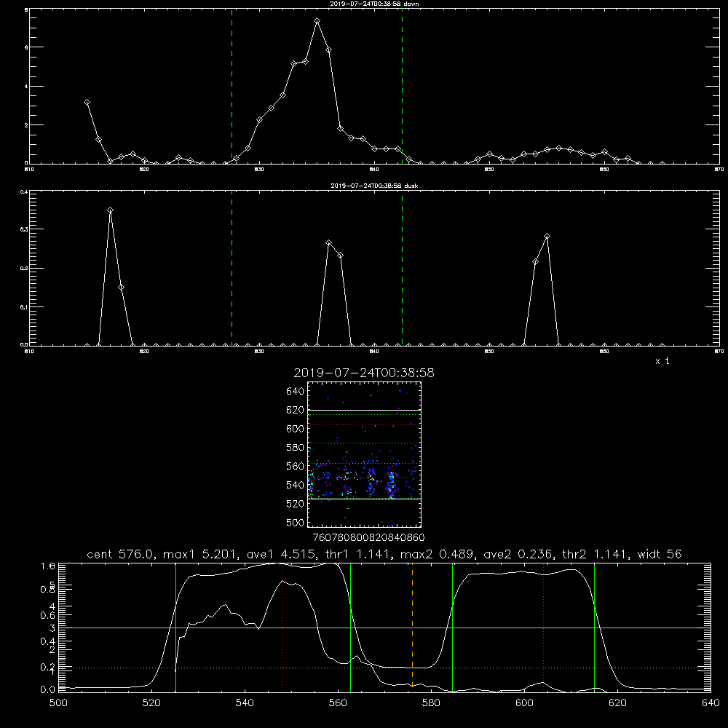The height and width of the screenshot is (728, 728).
Task: Click the 'x t' axis label
Action: 662,361
